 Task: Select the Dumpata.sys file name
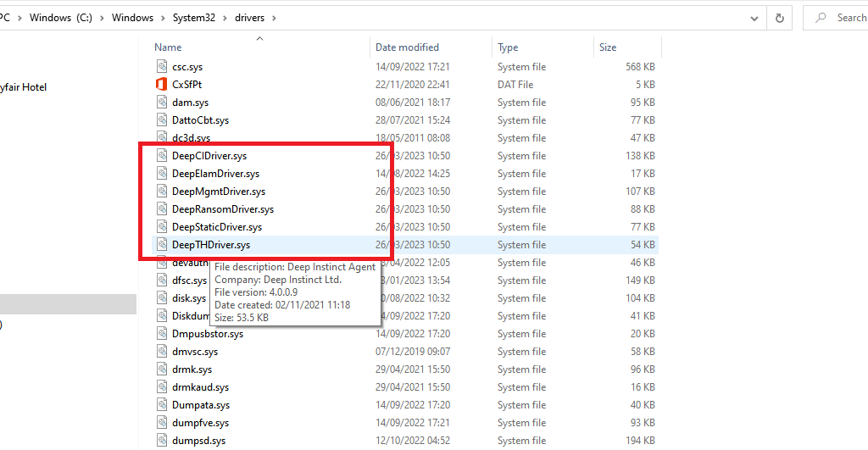point(200,404)
